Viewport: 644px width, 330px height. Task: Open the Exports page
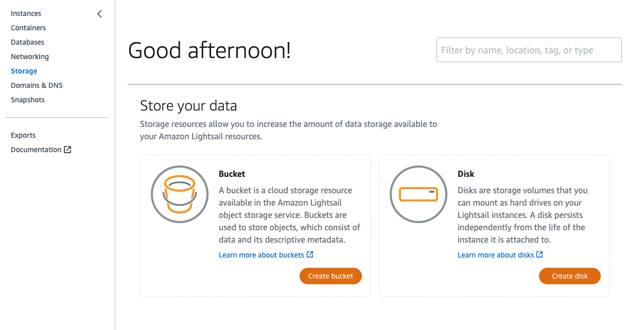23,135
